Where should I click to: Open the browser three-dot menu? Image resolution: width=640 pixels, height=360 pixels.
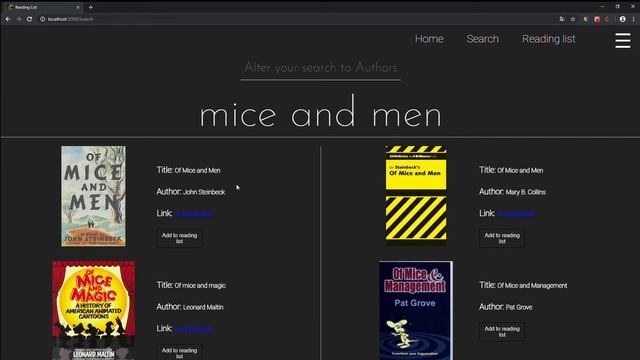[x=634, y=19]
